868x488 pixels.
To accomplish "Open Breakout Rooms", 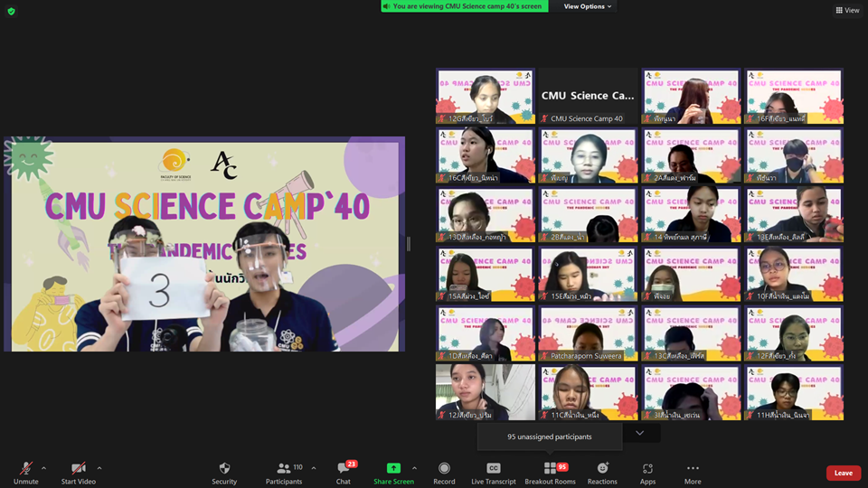I will pos(550,472).
